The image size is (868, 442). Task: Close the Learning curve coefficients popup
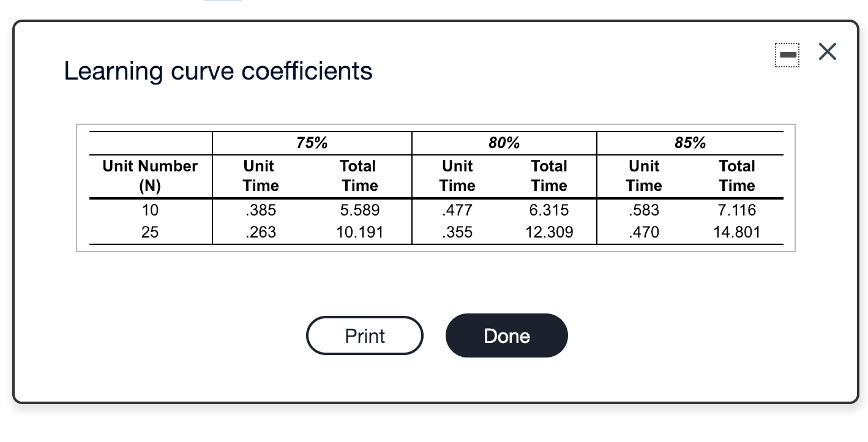pos(828,52)
